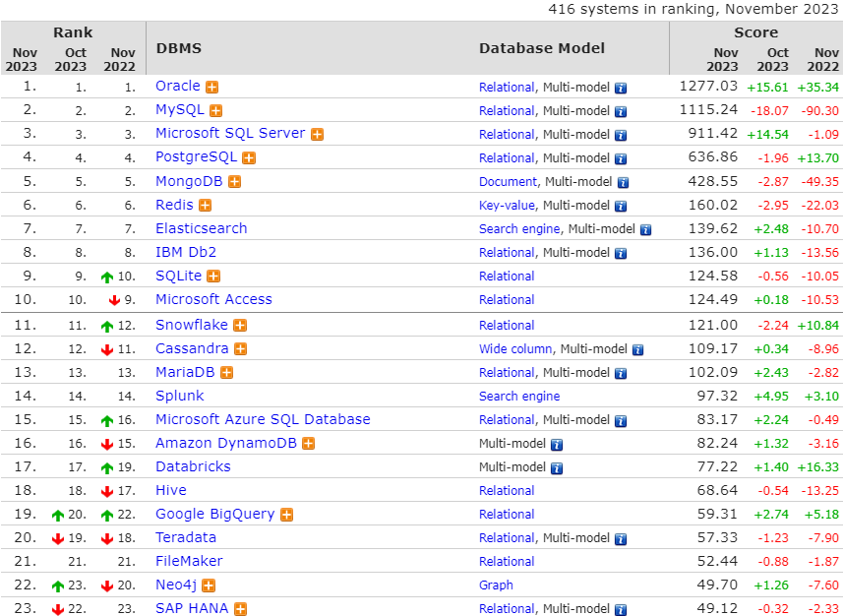Click the info icon in Redis's row
Viewport: 843px width, 616px height.
tap(621, 207)
